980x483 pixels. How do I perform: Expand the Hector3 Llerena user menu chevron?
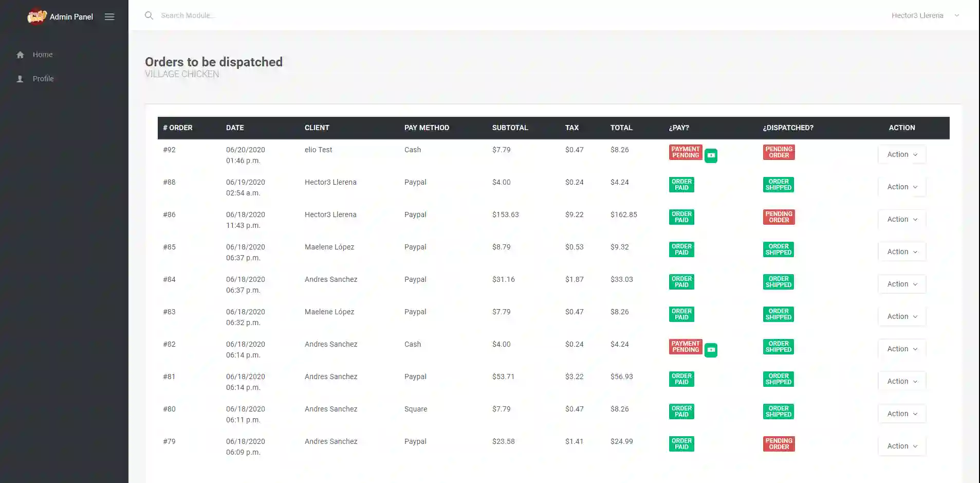coord(957,15)
